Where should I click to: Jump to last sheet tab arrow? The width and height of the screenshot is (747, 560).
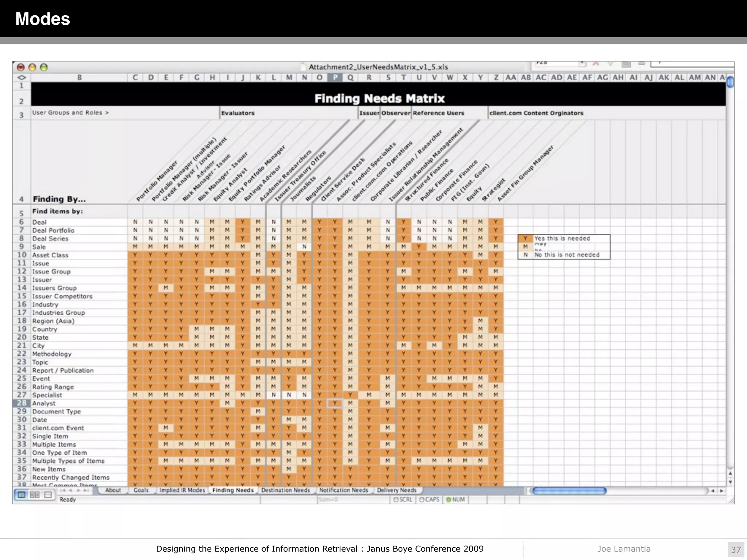point(87,490)
